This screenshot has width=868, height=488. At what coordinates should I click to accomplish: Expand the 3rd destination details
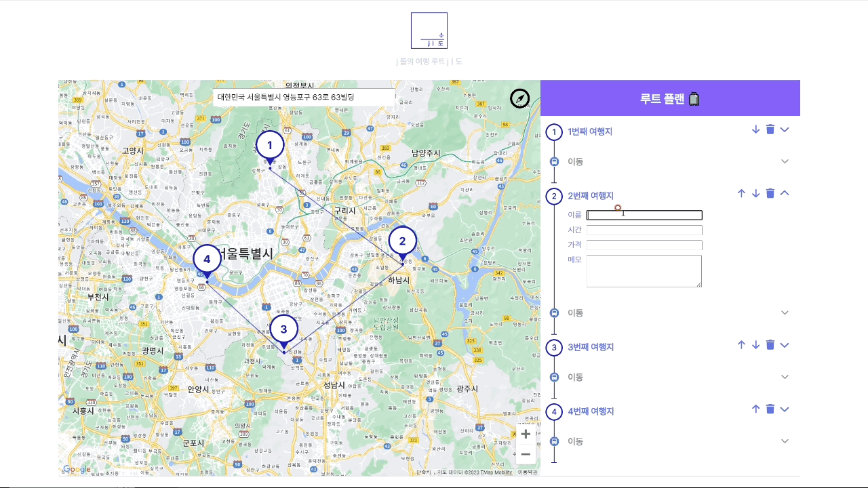[785, 345]
